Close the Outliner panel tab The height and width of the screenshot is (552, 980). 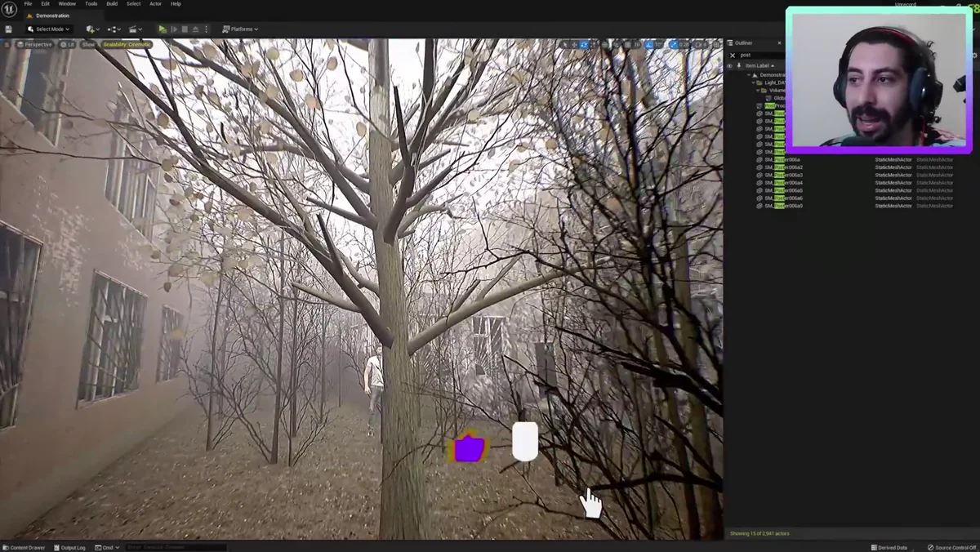tap(779, 42)
